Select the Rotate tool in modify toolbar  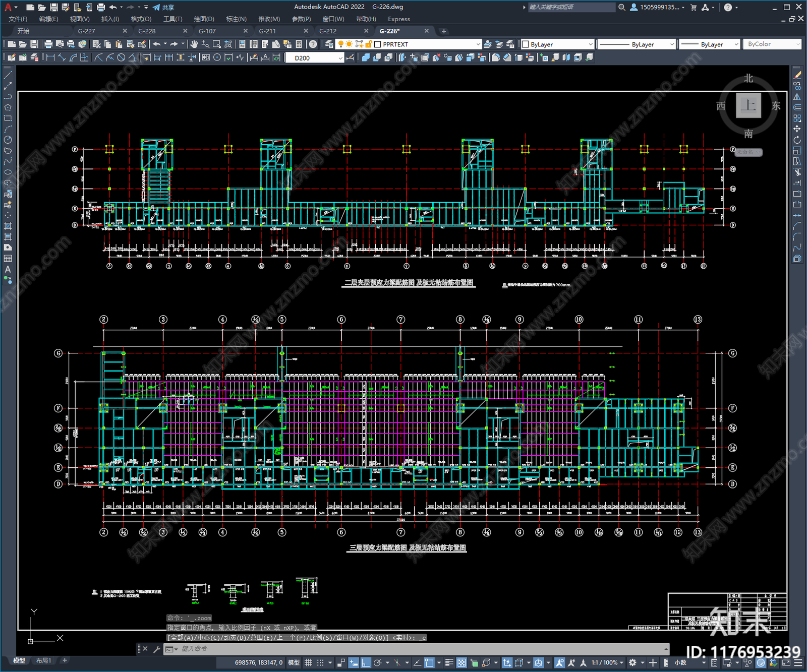click(x=797, y=140)
